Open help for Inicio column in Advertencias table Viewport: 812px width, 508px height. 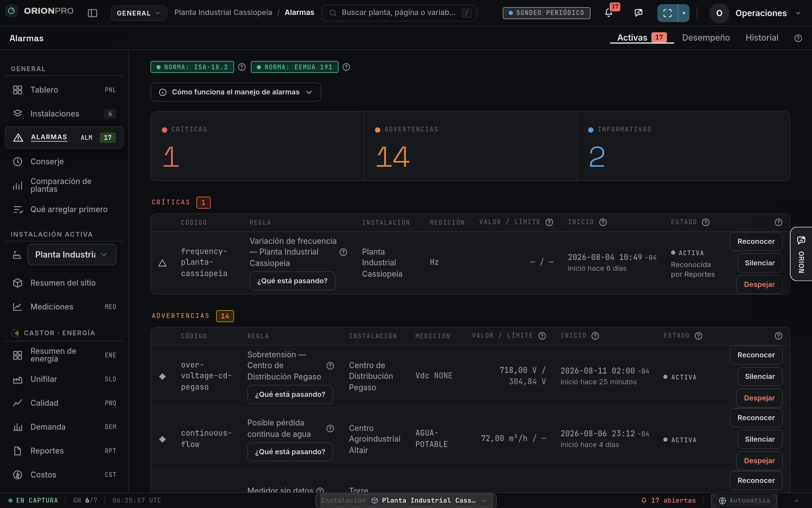pos(595,336)
